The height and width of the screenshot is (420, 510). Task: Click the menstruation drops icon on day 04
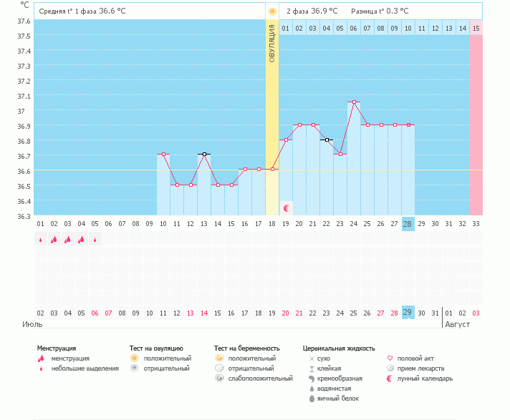82,240
